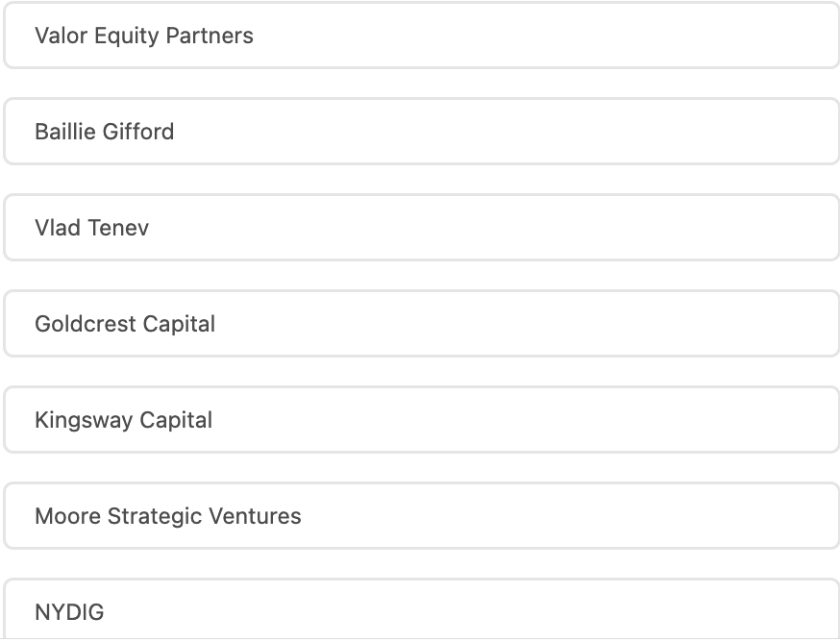Focus the field containing Goldcrest Capital
840x642 pixels.
click(x=577, y=324)
